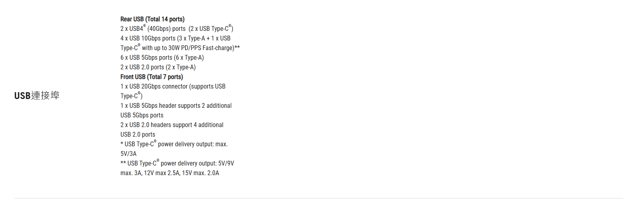Click the standalone 'USB 5Gbps ports' line
Image resolution: width=644 pixels, height=202 pixels.
(x=142, y=115)
